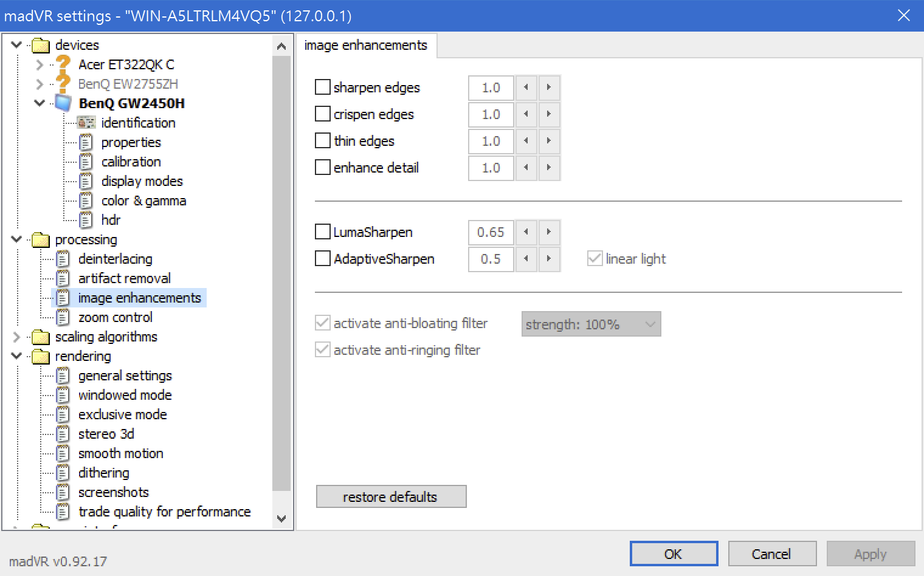Open the artifact removal label
Image resolution: width=924 pixels, height=576 pixels.
tap(124, 278)
